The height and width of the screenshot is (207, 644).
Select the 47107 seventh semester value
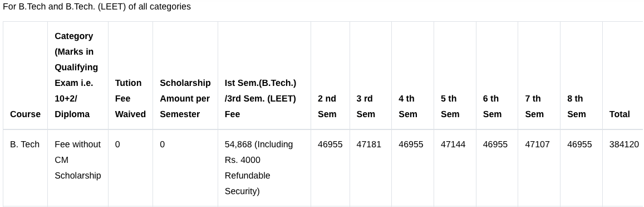[x=537, y=145]
